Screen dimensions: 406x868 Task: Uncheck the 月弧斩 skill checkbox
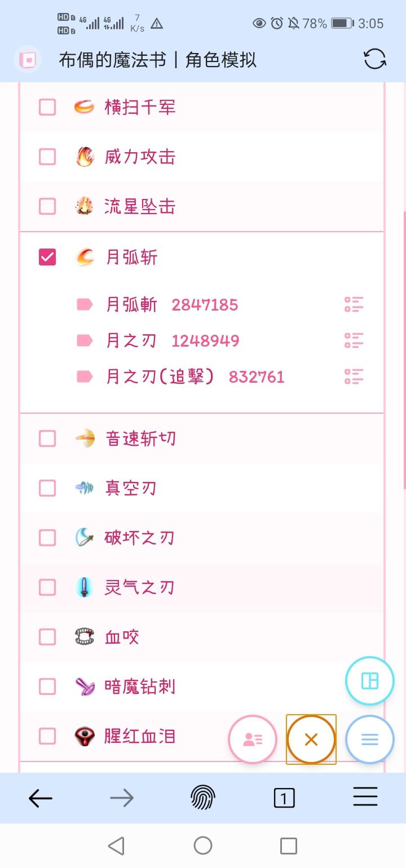(x=47, y=257)
